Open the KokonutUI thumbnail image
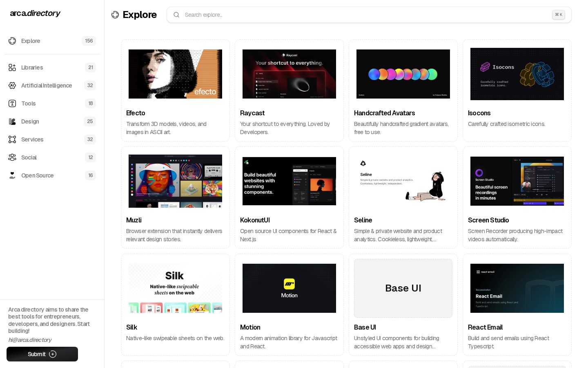The image size is (588, 368). pyautogui.click(x=289, y=181)
